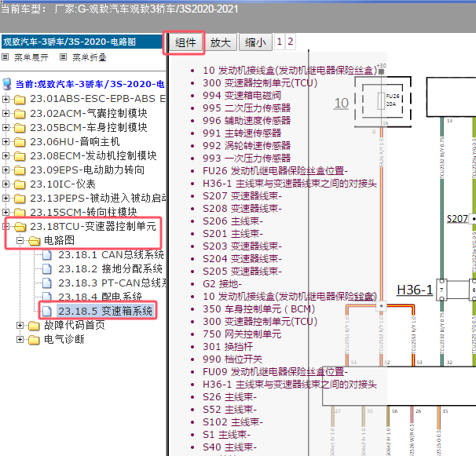Click link 990 档位开关
Image resolution: width=476 pixels, height=456 pixels.
233,359
